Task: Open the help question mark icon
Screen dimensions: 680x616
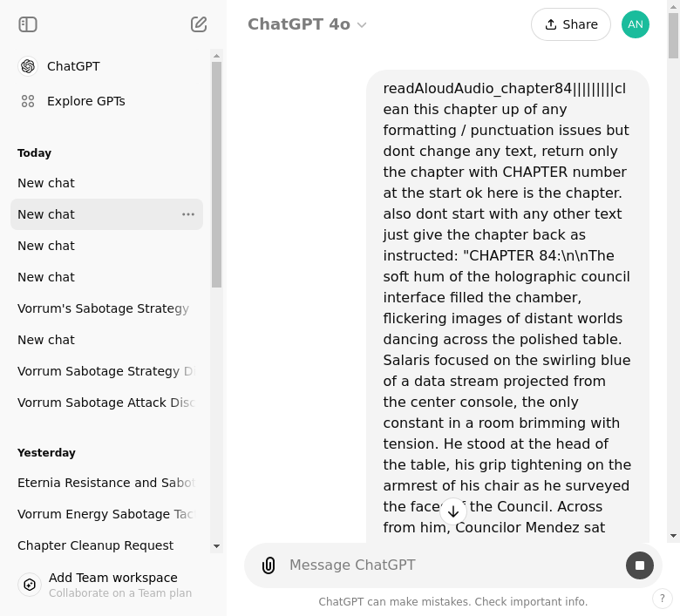Action: [663, 599]
